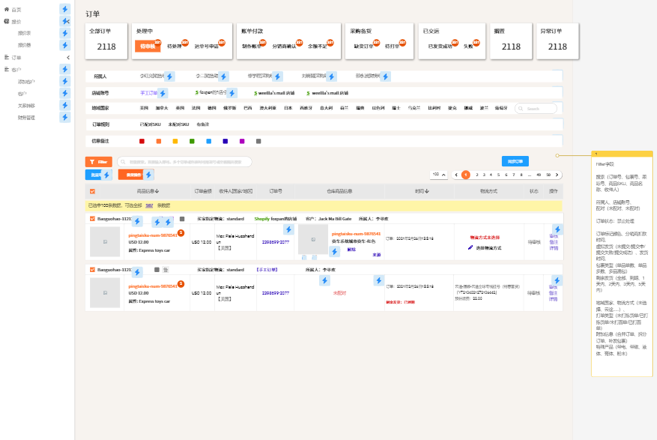Click the blue button right of search

515,161
